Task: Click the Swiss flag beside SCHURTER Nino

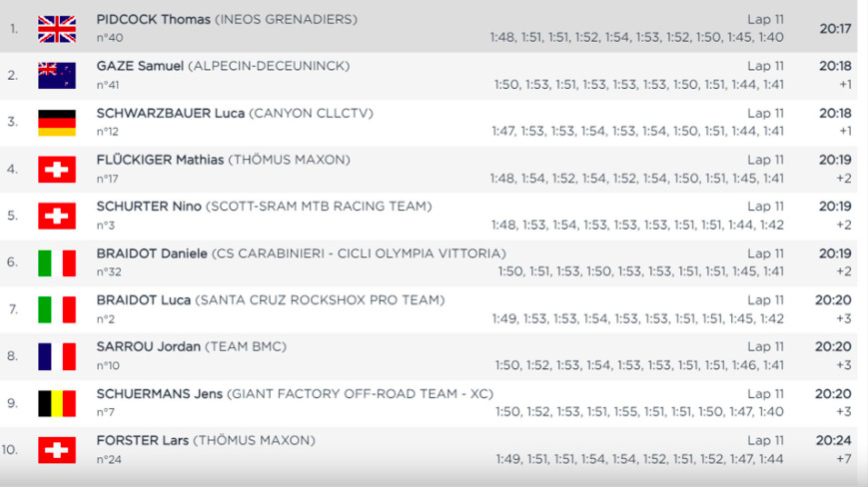Action: [57, 217]
